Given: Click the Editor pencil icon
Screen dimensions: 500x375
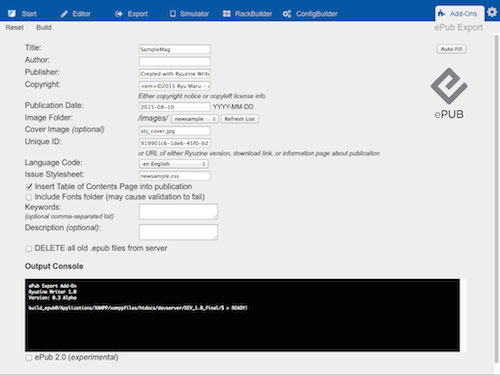Looking at the screenshot, I should [64, 14].
